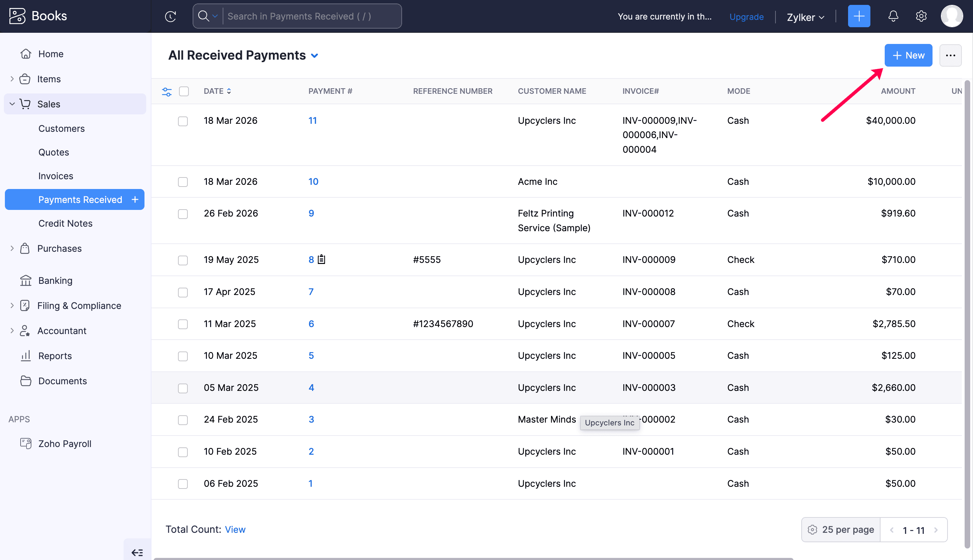Open the recent activity history icon
This screenshot has width=973, height=560.
tap(170, 16)
